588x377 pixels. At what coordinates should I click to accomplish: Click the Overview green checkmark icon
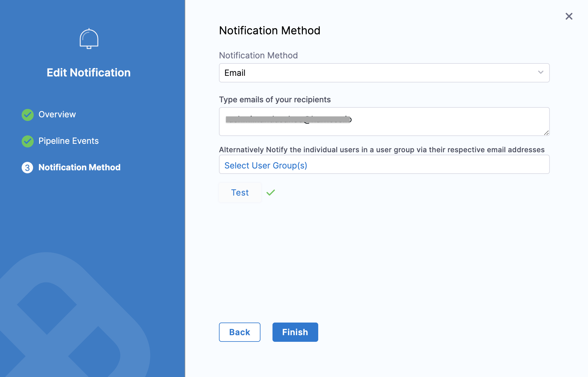pyautogui.click(x=28, y=115)
